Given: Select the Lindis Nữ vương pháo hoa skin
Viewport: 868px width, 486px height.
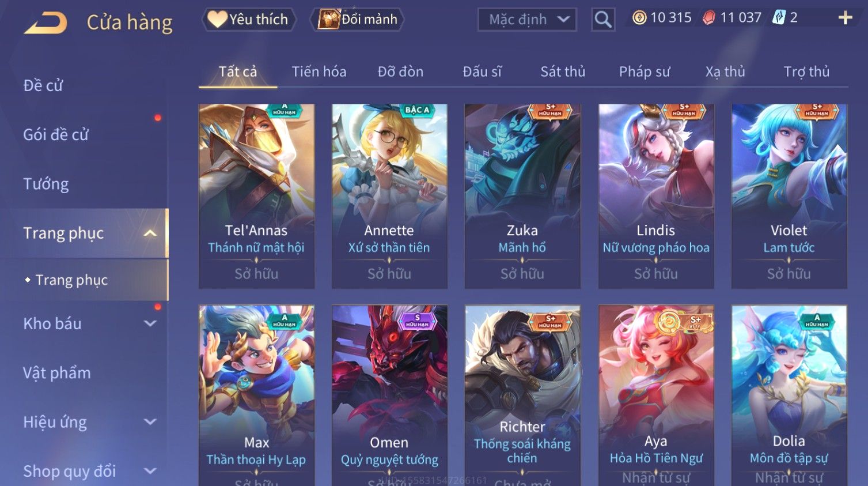Looking at the screenshot, I should 656,196.
